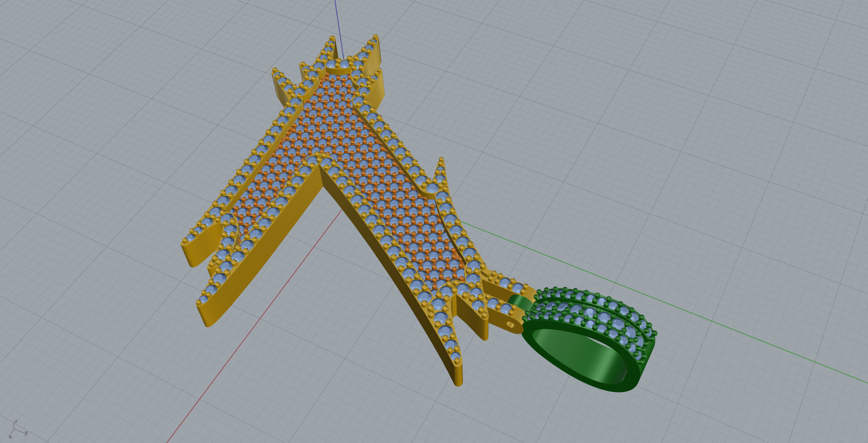Click the world axes icon in corner
The width and height of the screenshot is (868, 443).
pos(17,430)
